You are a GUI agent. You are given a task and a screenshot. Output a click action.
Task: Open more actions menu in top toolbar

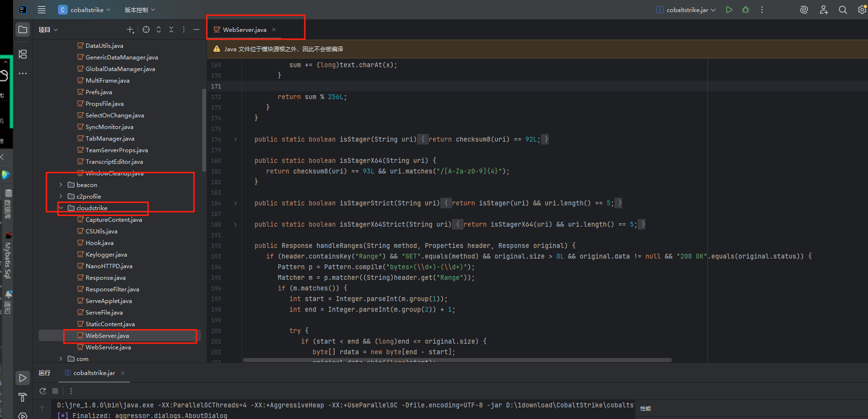762,10
